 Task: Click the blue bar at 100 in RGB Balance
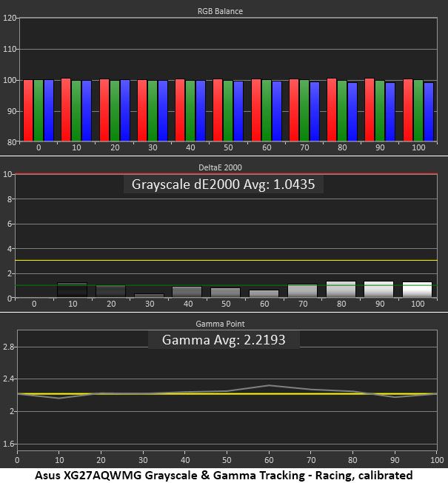[x=429, y=112]
